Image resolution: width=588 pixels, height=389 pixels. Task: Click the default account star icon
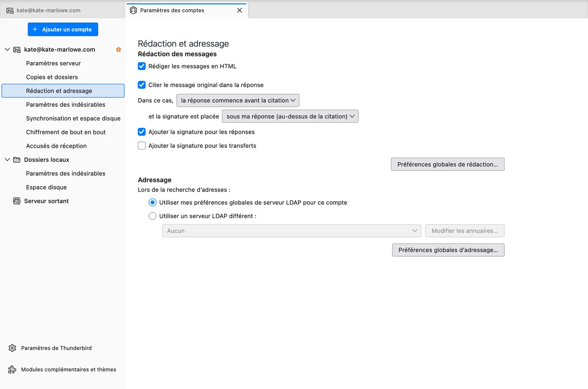point(118,49)
